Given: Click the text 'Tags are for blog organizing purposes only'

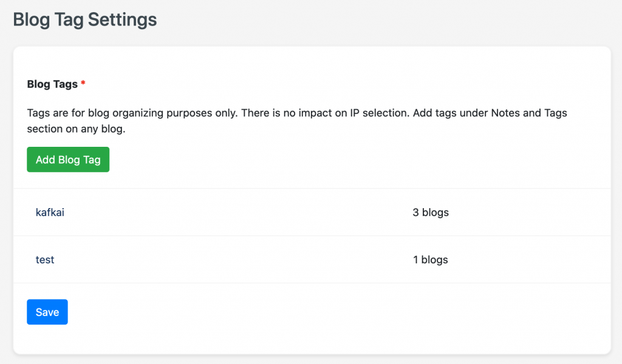Looking at the screenshot, I should coord(132,113).
